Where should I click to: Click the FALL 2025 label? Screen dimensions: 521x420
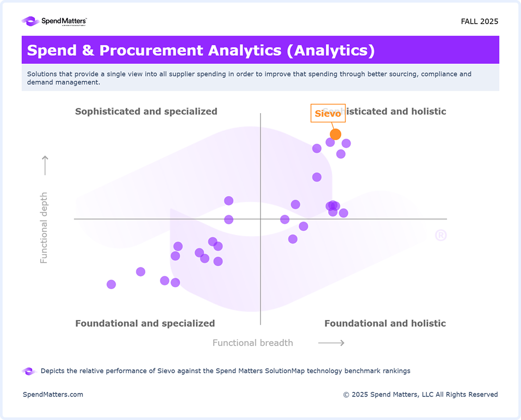(479, 21)
